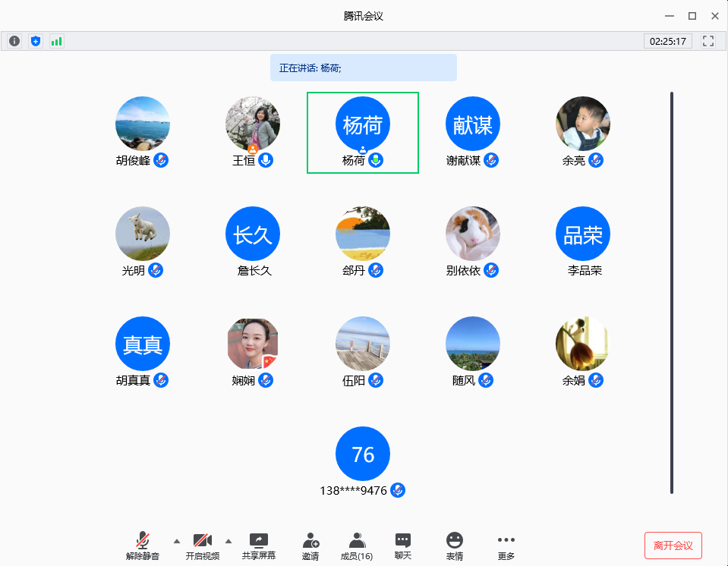The image size is (728, 566).
Task: Unmute microphone with 解除静音 button
Action: pos(143,546)
